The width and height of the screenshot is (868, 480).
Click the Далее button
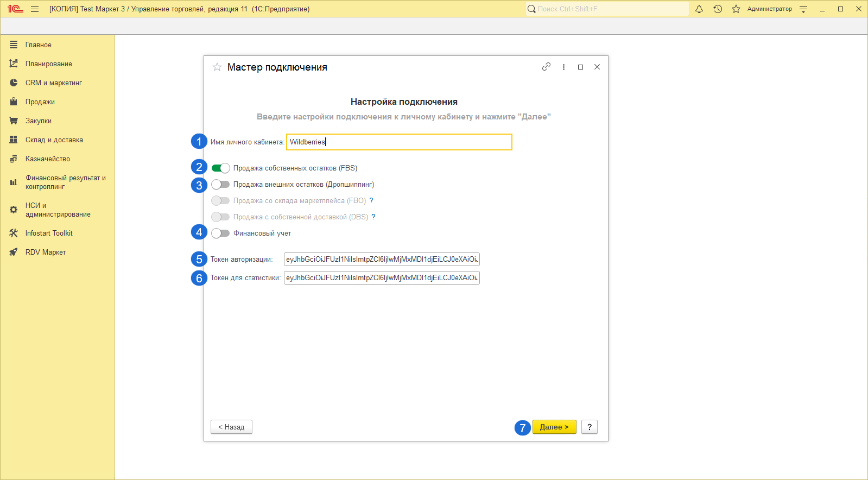pyautogui.click(x=554, y=427)
